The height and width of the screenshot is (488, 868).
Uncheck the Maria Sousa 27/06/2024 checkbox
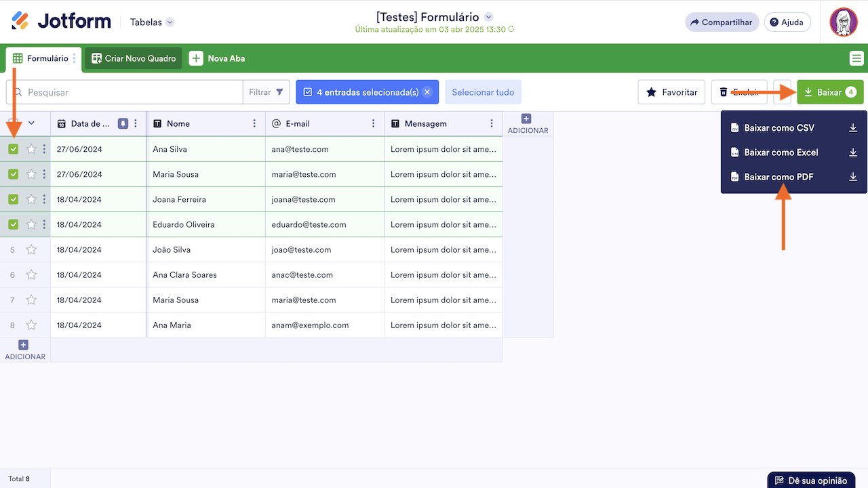click(x=13, y=174)
